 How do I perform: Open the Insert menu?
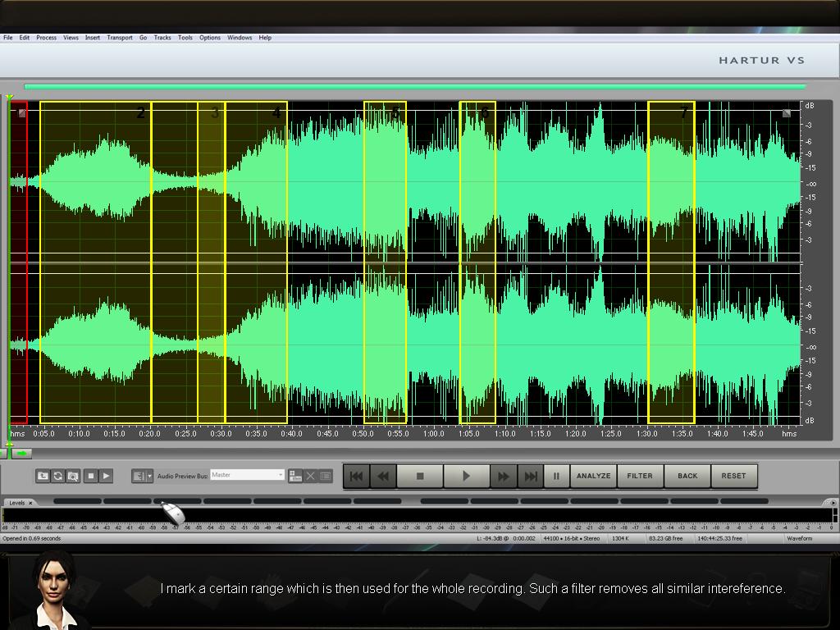click(x=93, y=38)
